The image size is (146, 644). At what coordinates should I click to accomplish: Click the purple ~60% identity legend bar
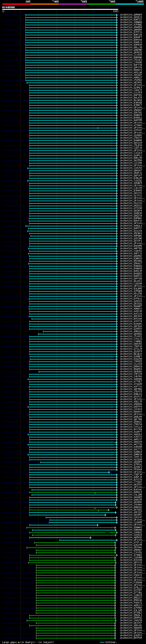tap(73, 4)
